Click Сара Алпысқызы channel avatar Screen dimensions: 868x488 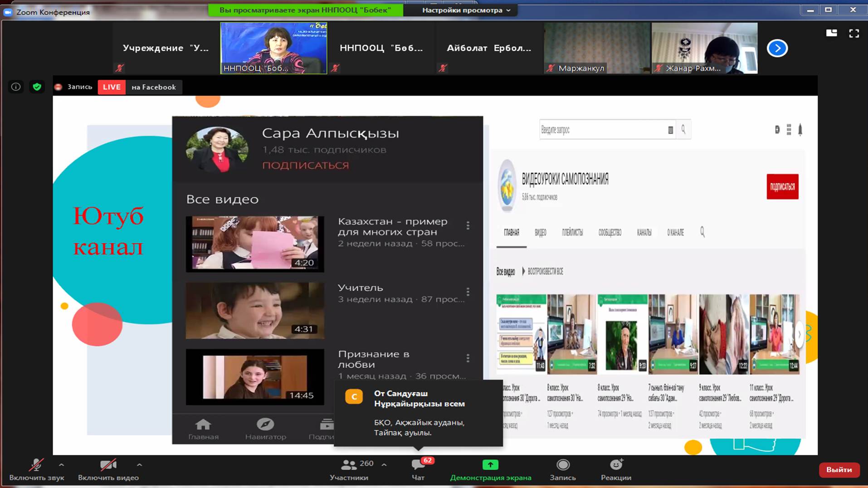pos(217,150)
